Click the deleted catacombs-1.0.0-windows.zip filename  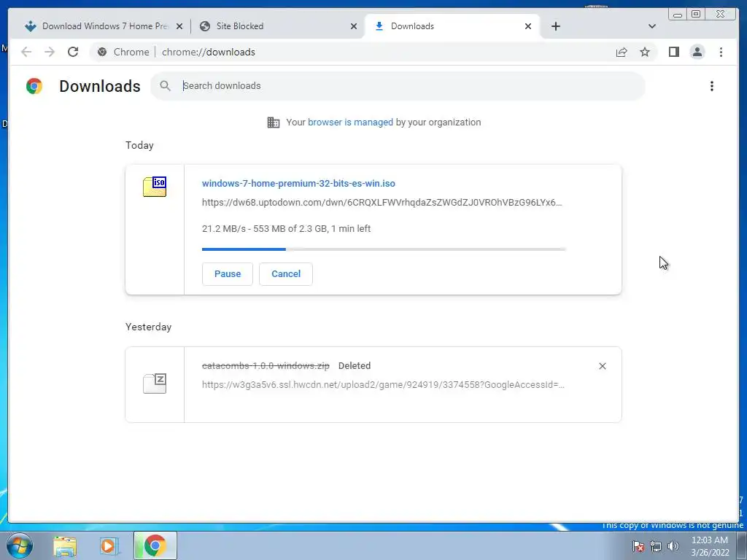tap(266, 366)
